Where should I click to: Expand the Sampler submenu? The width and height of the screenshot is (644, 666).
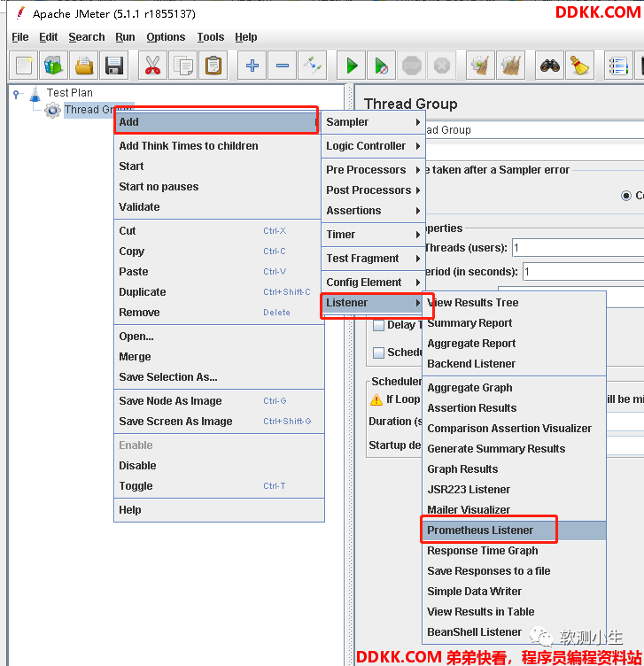(373, 122)
